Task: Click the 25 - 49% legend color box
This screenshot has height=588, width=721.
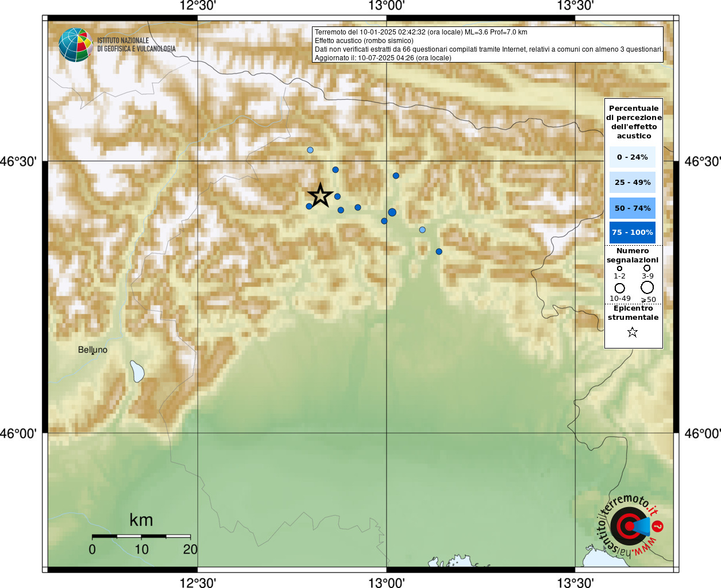Action: (633, 182)
